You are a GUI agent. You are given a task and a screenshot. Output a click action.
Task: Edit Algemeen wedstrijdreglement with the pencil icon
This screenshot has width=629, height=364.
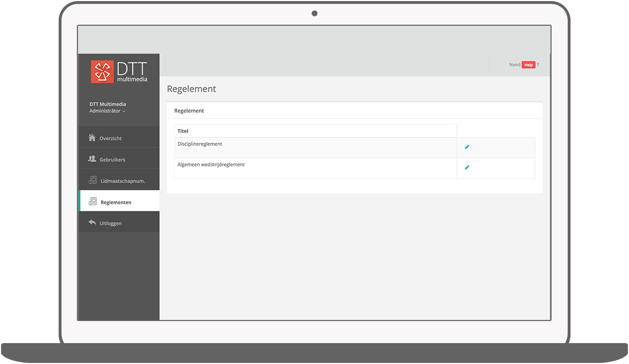click(467, 168)
